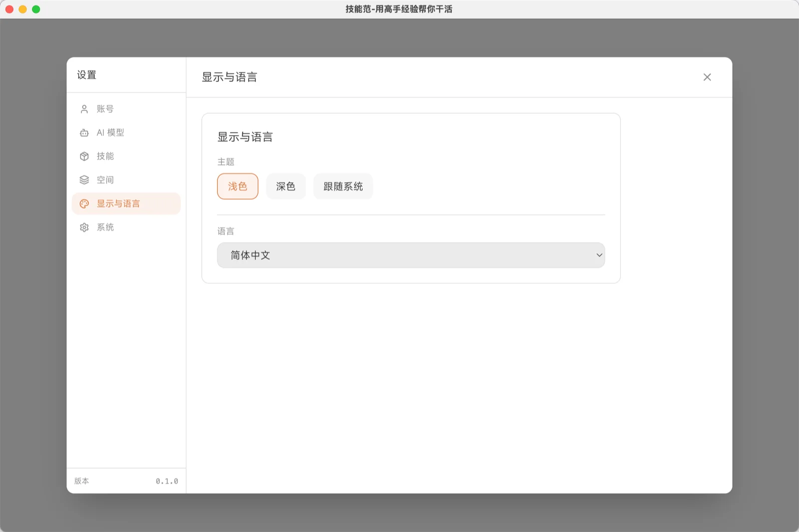Open the 账号 settings section
Viewport: 799px width, 532px height.
tap(105, 109)
